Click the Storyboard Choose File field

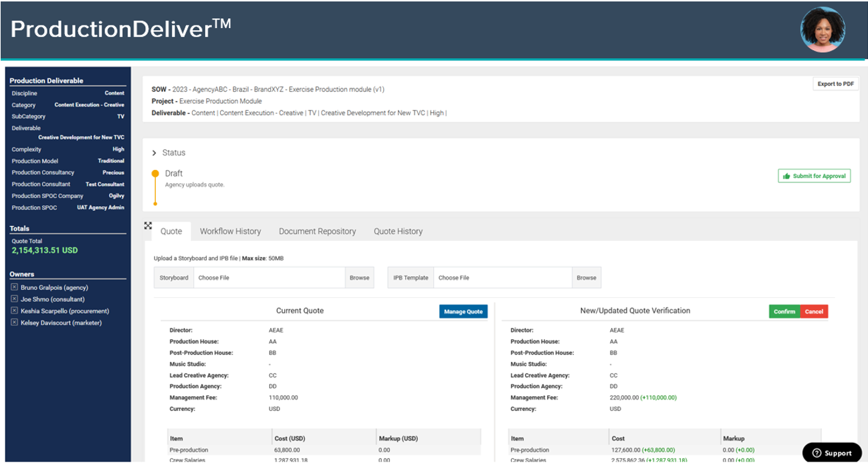point(267,277)
